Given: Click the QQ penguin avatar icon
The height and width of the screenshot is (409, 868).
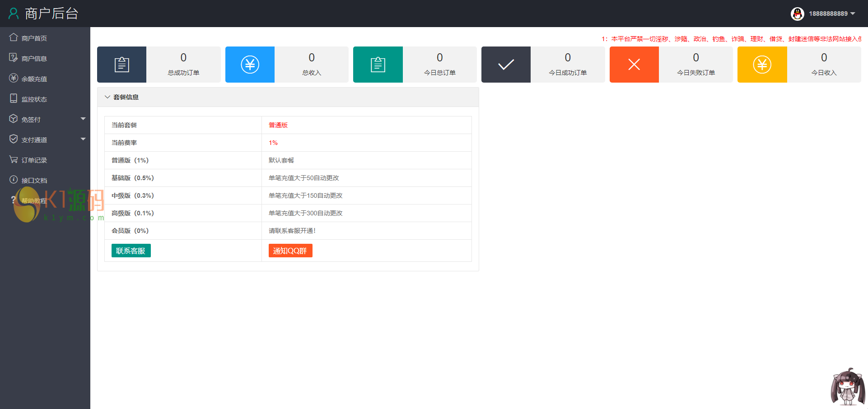Looking at the screenshot, I should pos(798,14).
